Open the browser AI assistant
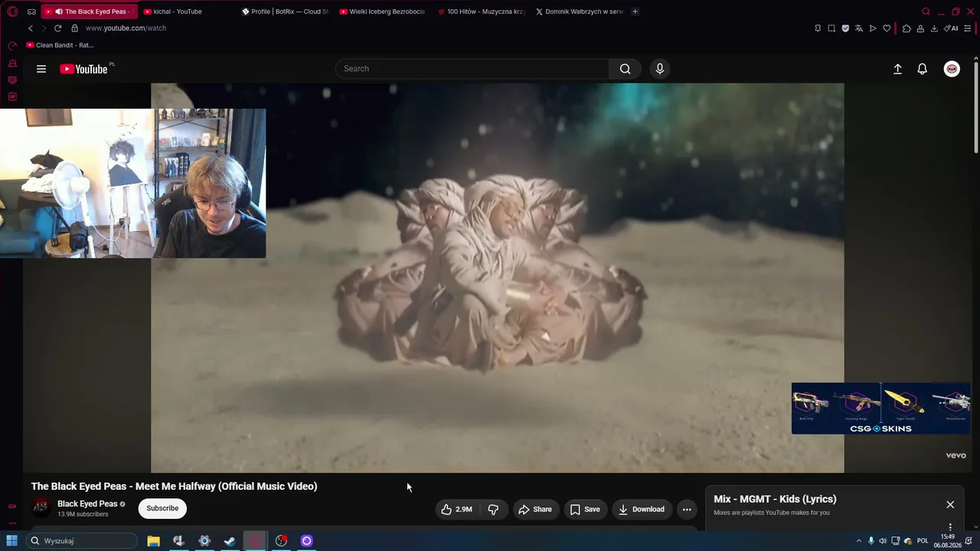 pos(951,28)
